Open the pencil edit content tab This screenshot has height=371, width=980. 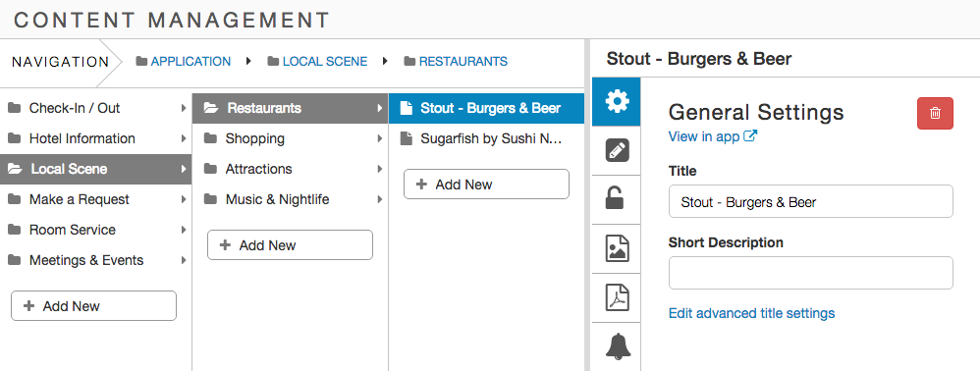617,151
